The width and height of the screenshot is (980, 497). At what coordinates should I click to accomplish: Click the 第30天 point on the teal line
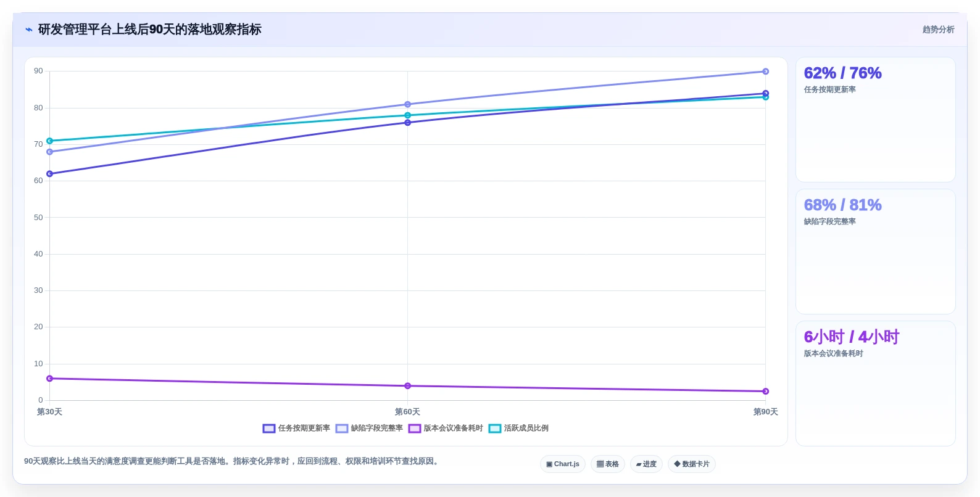point(49,141)
